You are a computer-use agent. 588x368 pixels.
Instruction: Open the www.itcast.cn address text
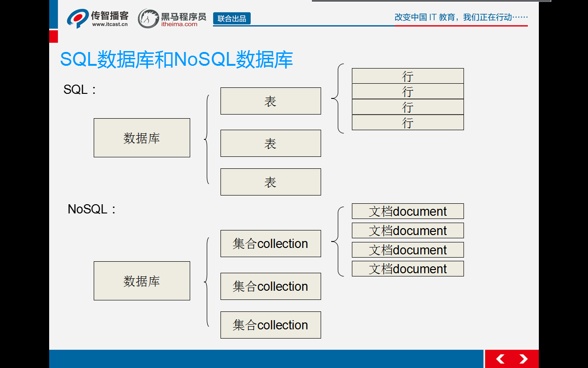pos(110,24)
